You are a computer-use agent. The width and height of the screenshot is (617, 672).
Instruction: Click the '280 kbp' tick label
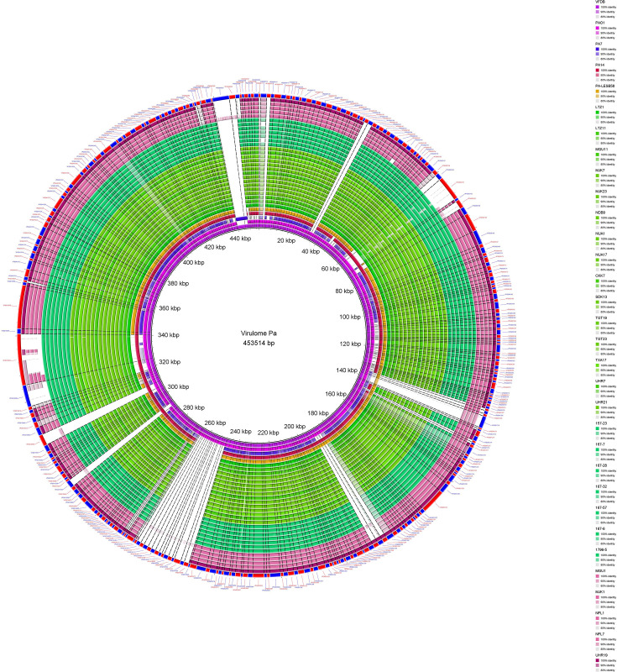tap(194, 407)
